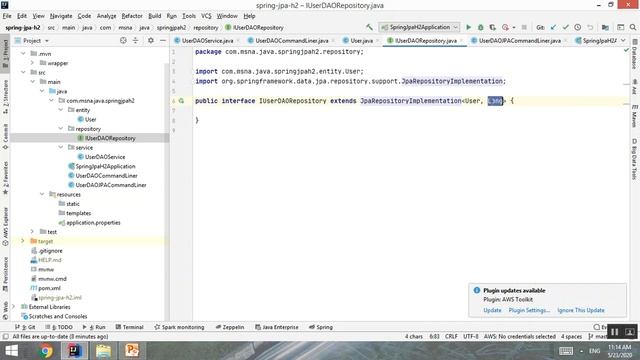
Task: Open the Zeppelin tool window
Action: (230, 327)
